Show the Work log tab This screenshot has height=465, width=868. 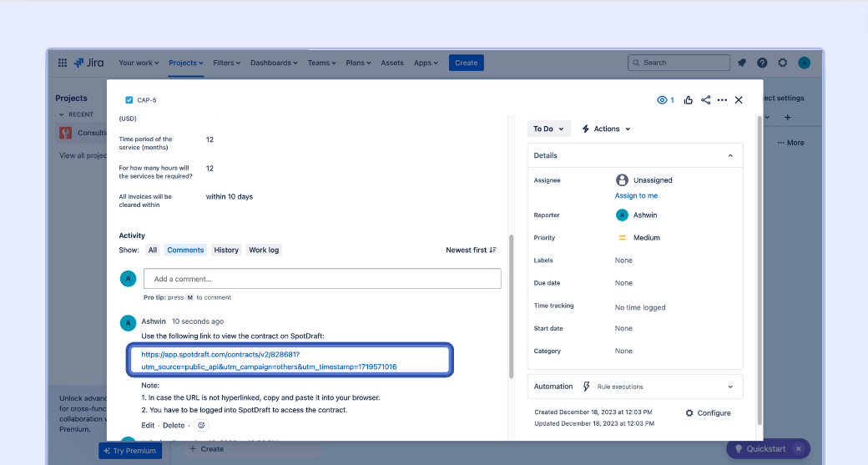click(264, 250)
